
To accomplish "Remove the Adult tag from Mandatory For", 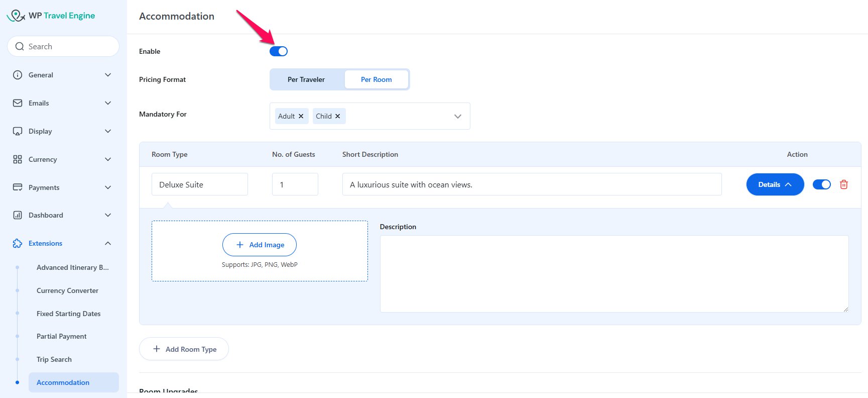I will point(301,116).
